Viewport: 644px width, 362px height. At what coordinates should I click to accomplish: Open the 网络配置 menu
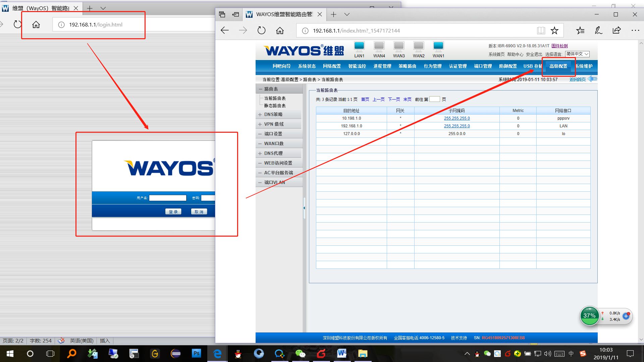[x=332, y=66]
